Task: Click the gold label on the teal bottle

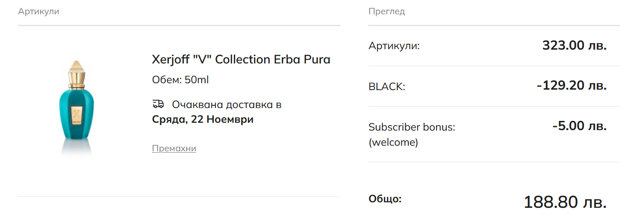Action: [77, 113]
